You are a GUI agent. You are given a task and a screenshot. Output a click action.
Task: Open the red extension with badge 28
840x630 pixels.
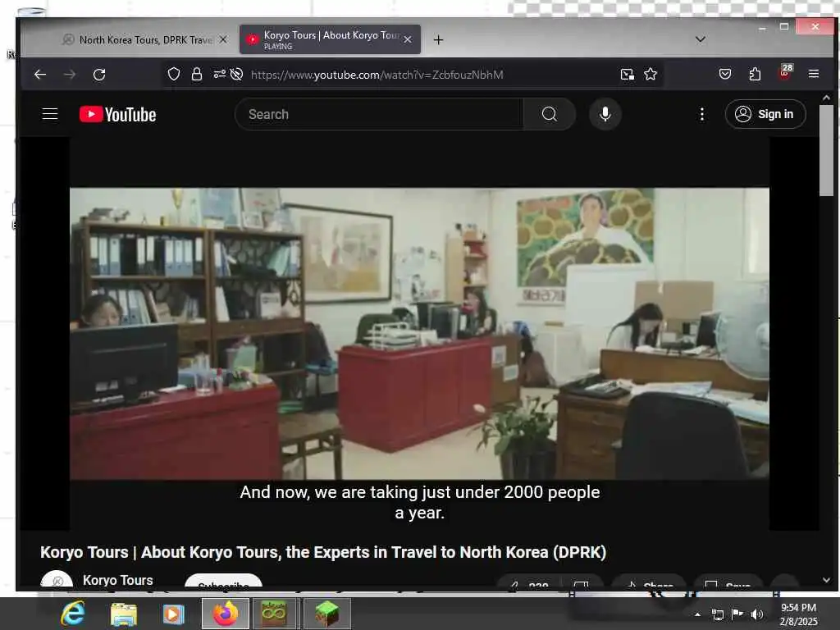(x=785, y=72)
